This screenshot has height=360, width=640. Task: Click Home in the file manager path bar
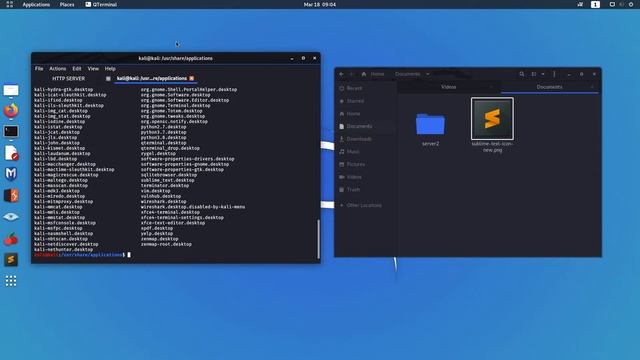coord(373,74)
